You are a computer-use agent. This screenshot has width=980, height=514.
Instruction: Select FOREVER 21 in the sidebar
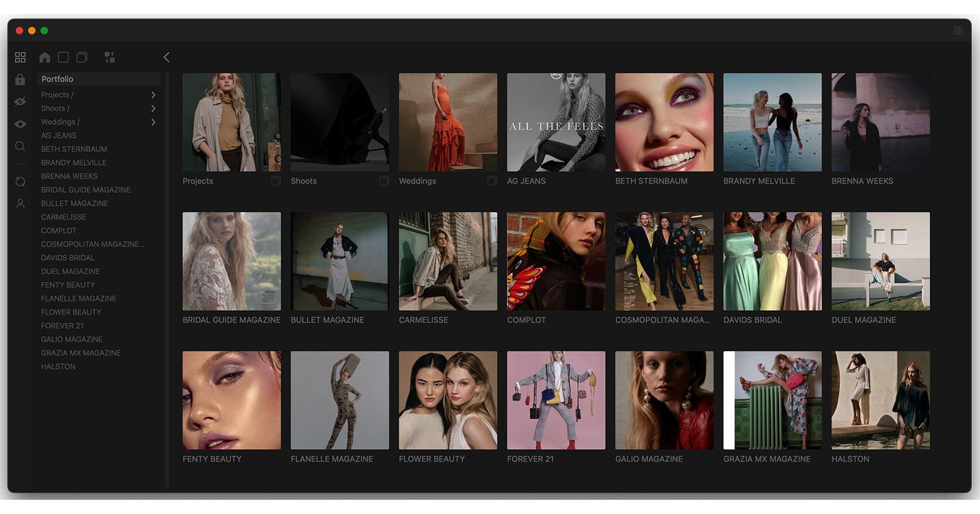(62, 326)
